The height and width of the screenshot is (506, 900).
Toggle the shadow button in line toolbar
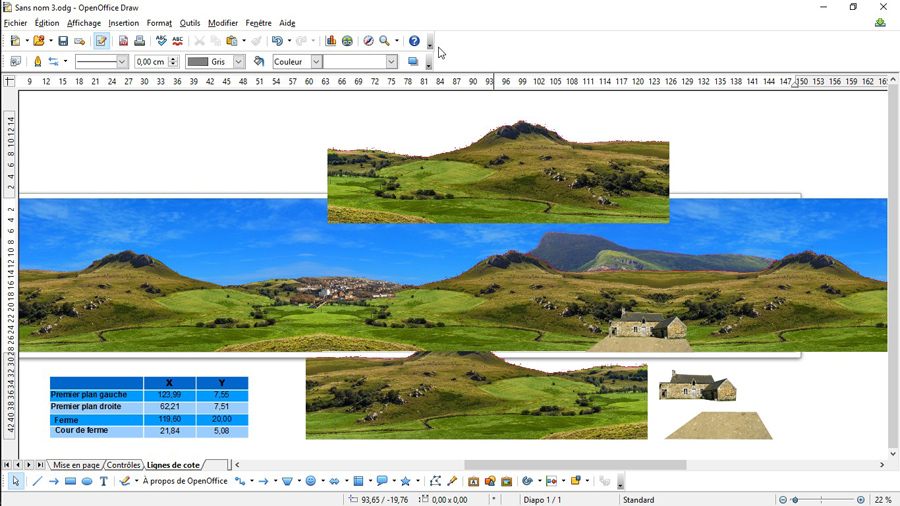click(412, 62)
